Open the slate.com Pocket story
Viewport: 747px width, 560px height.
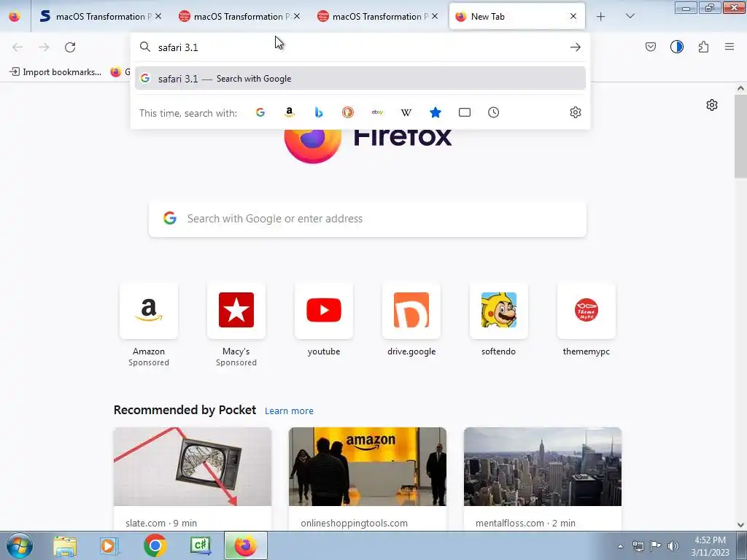click(x=193, y=478)
